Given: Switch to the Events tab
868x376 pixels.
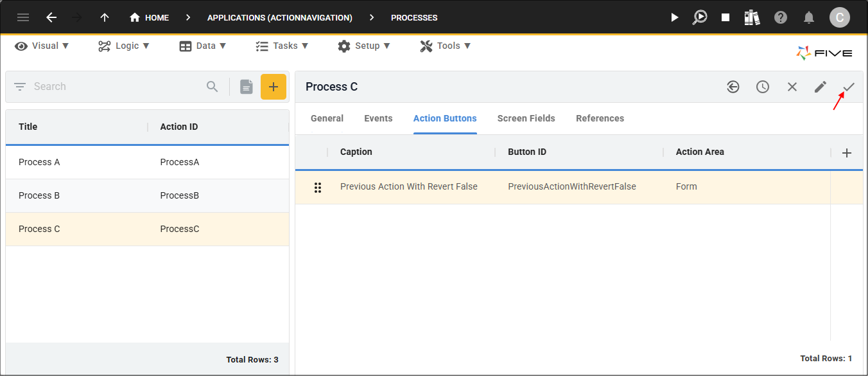Looking at the screenshot, I should [378, 118].
